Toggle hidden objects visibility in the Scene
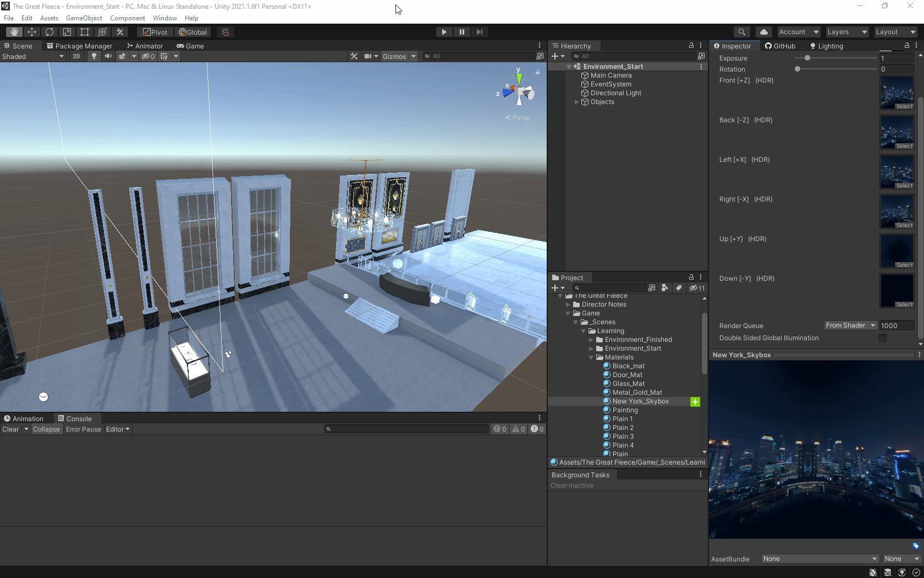The height and width of the screenshot is (578, 924). click(x=148, y=56)
